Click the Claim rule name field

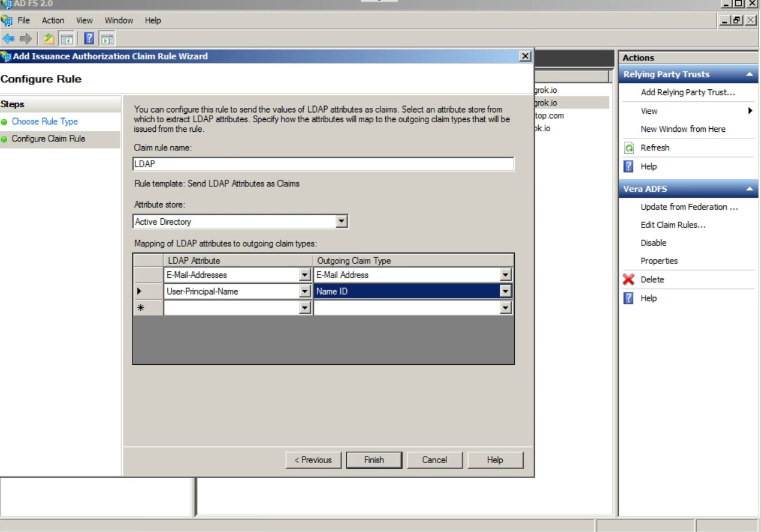click(323, 164)
